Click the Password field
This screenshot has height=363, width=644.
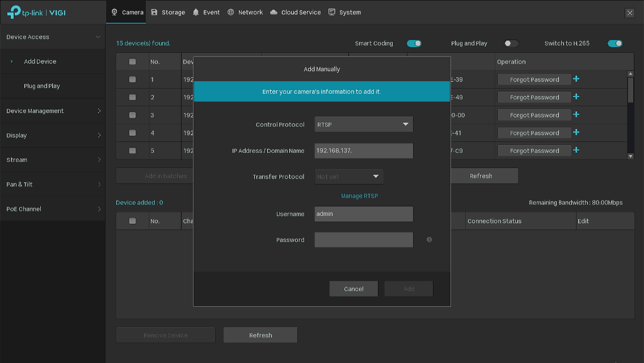point(364,240)
